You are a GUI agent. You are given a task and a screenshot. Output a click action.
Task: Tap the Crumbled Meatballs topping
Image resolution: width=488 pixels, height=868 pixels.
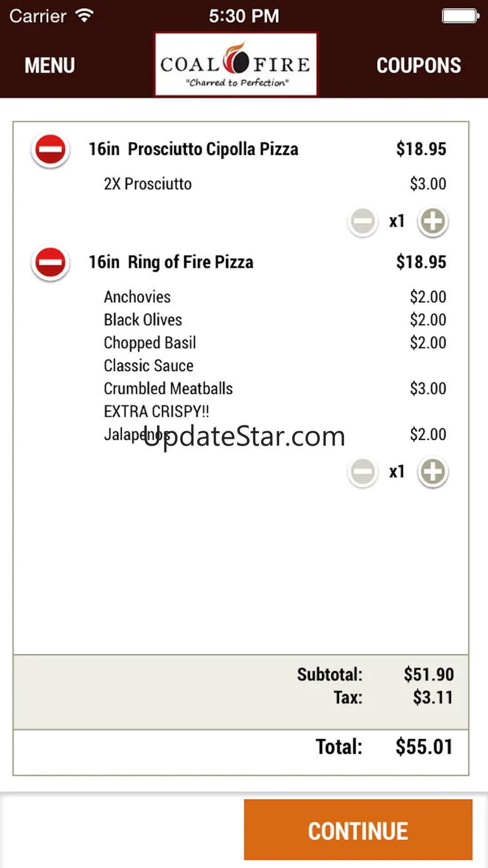[168, 389]
